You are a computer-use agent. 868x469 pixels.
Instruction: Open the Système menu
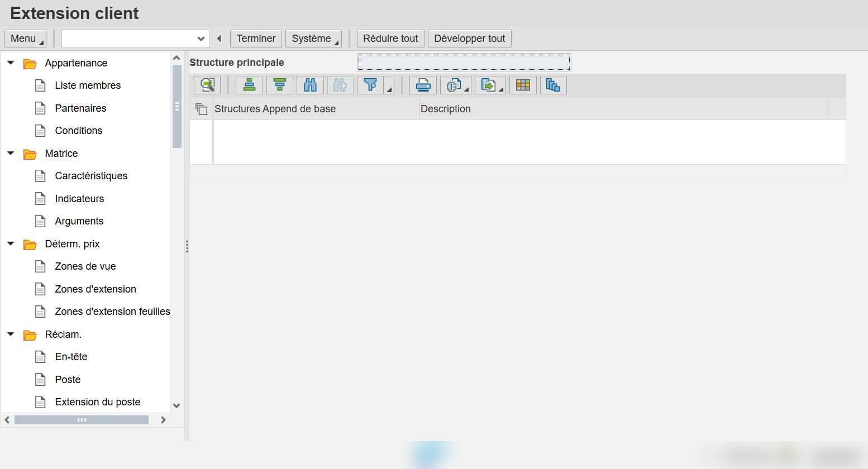coord(313,39)
